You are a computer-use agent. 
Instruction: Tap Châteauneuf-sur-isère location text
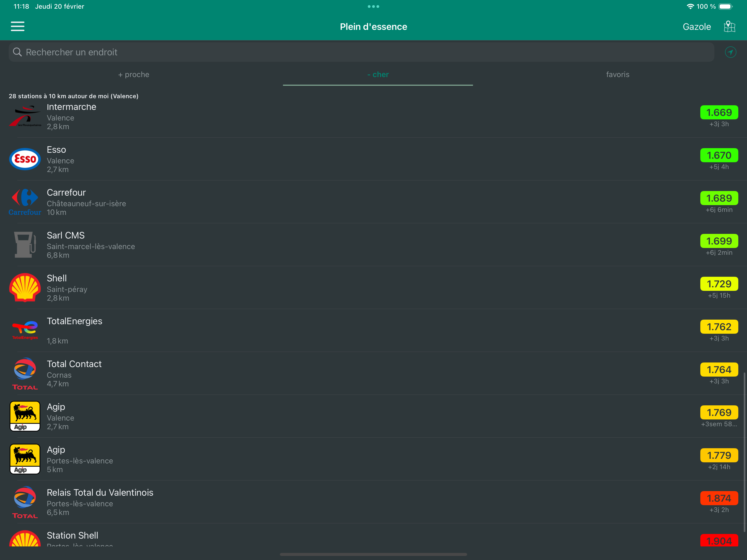click(86, 203)
